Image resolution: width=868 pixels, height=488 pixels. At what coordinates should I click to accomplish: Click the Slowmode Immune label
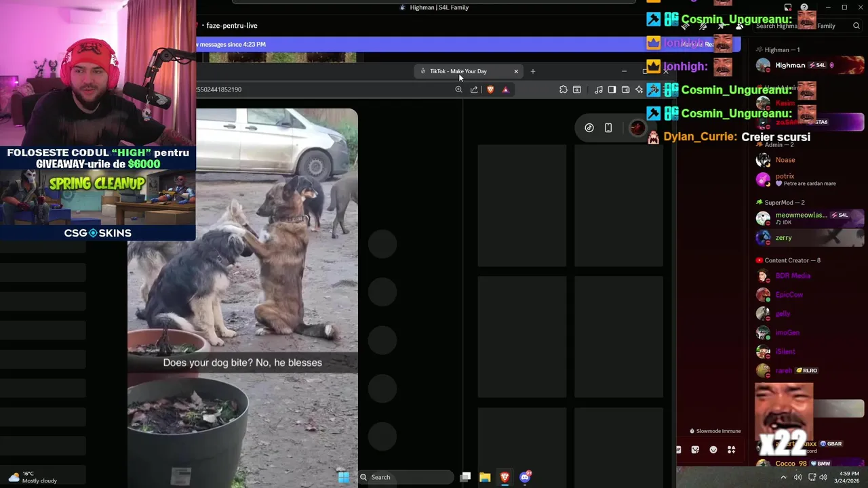pos(715,431)
